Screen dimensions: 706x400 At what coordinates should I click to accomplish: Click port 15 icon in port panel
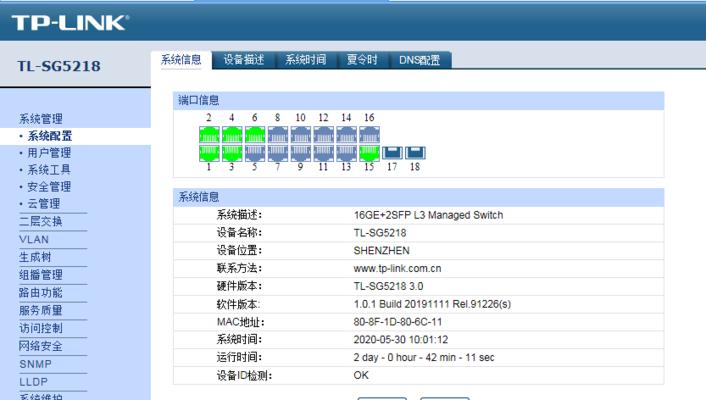[369, 153]
